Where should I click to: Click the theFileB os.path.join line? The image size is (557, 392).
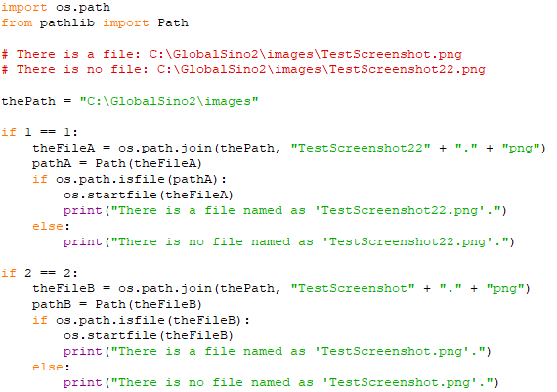tap(281, 288)
